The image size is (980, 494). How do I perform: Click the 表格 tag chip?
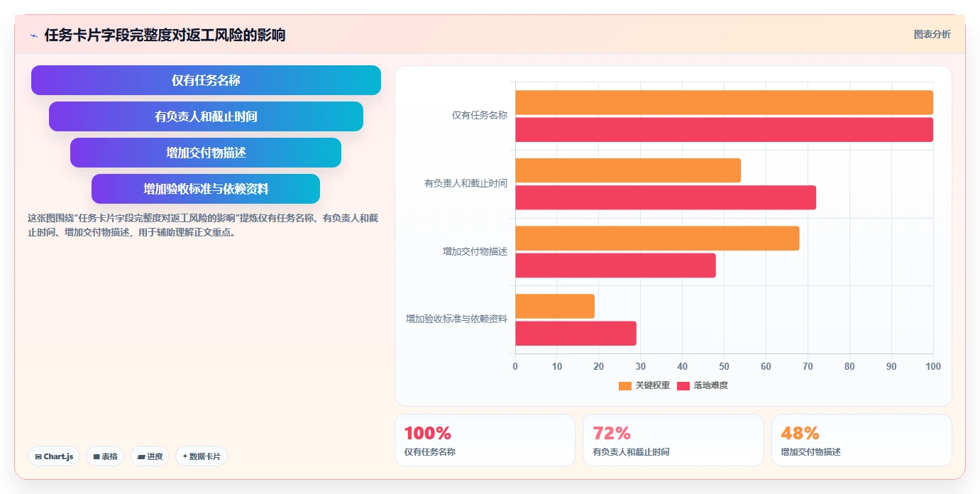105,456
